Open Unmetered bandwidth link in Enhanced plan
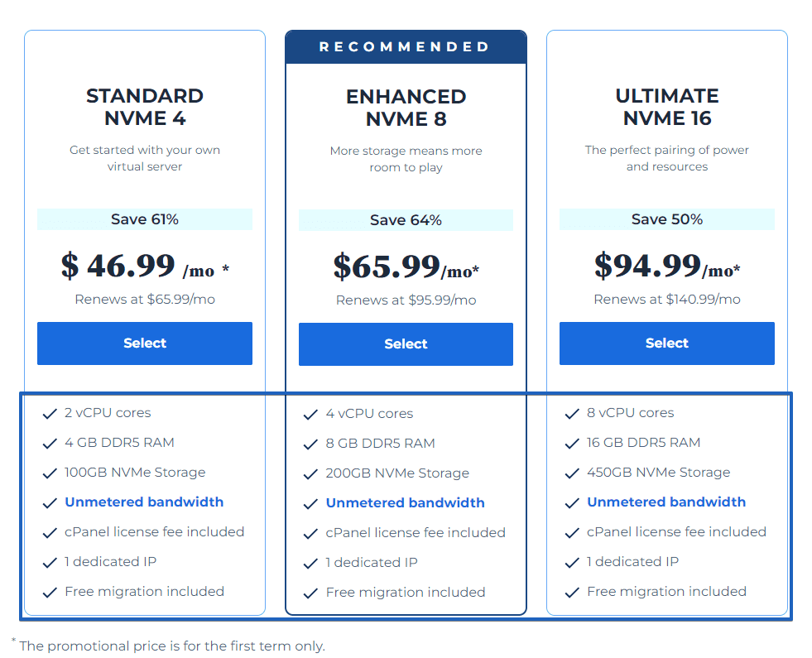The height and width of the screenshot is (658, 812). click(x=405, y=502)
